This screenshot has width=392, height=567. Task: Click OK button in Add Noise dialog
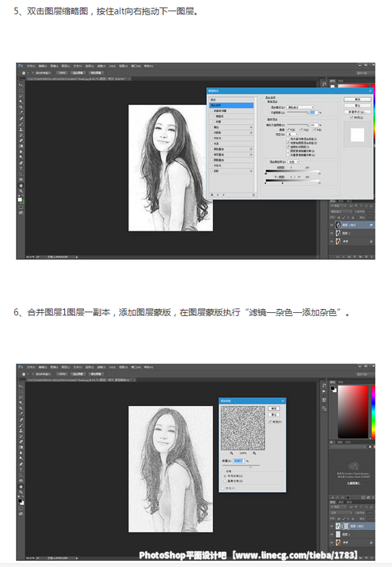[x=274, y=408]
